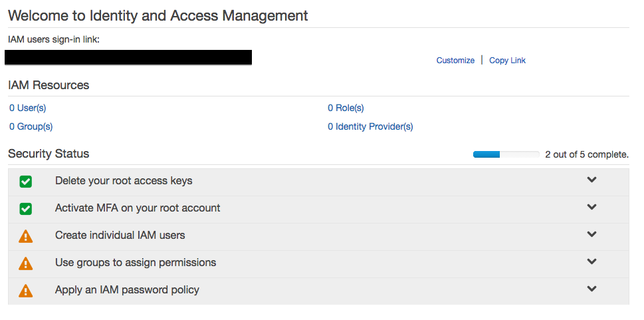This screenshot has width=644, height=320.
Task: Click green checkmark beside Delete your root access keys
Action: point(25,182)
